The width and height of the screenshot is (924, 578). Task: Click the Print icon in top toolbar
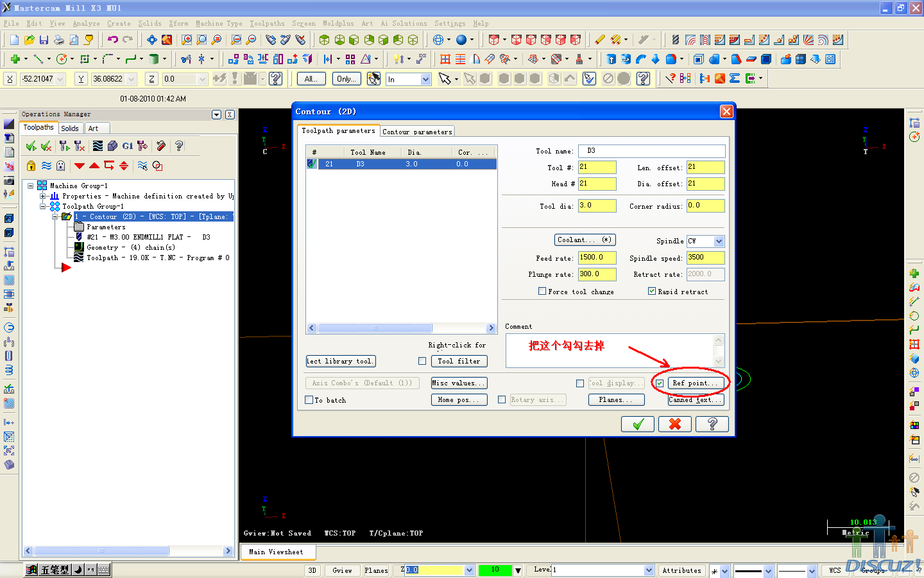coord(58,40)
